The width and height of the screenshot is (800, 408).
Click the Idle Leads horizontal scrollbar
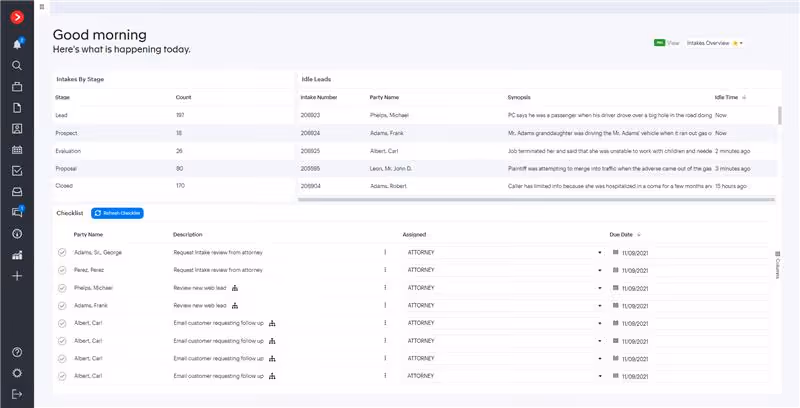pyautogui.click(x=536, y=199)
